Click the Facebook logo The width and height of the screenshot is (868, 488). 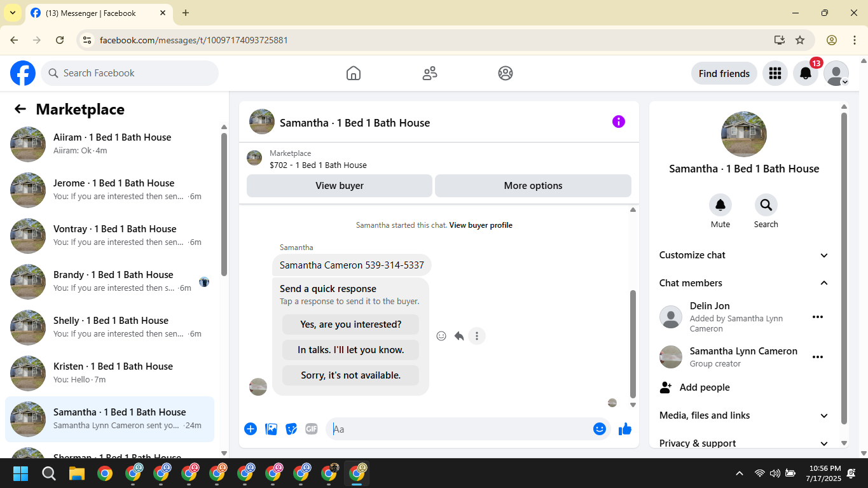[x=23, y=73]
